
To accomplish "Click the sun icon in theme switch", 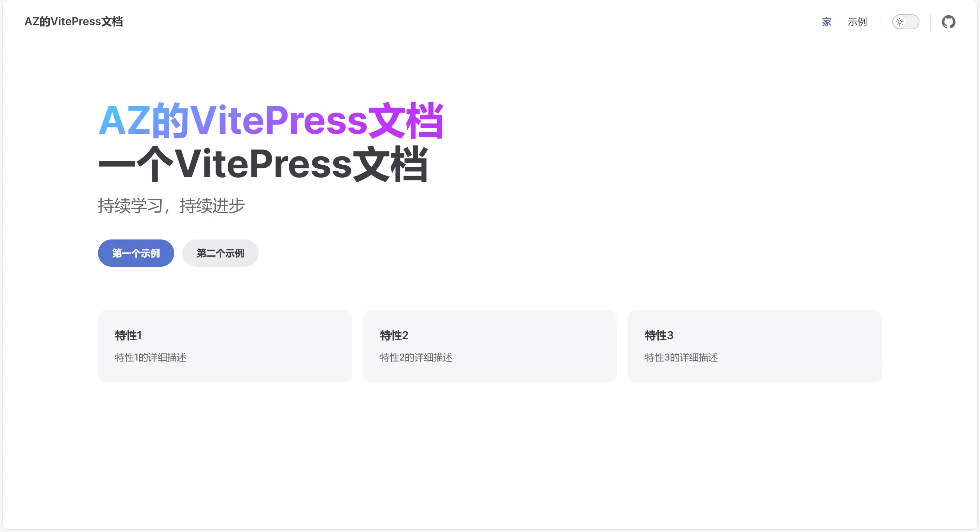I will click(x=899, y=22).
